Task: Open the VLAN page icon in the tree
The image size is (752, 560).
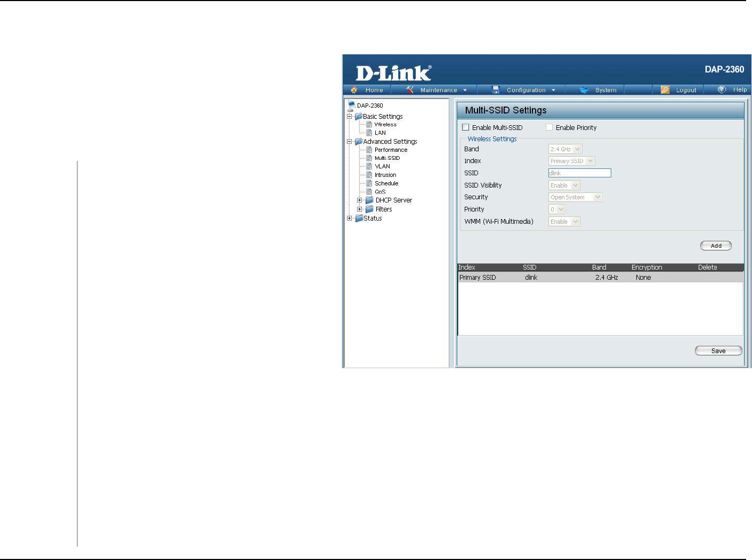Action: (x=369, y=166)
